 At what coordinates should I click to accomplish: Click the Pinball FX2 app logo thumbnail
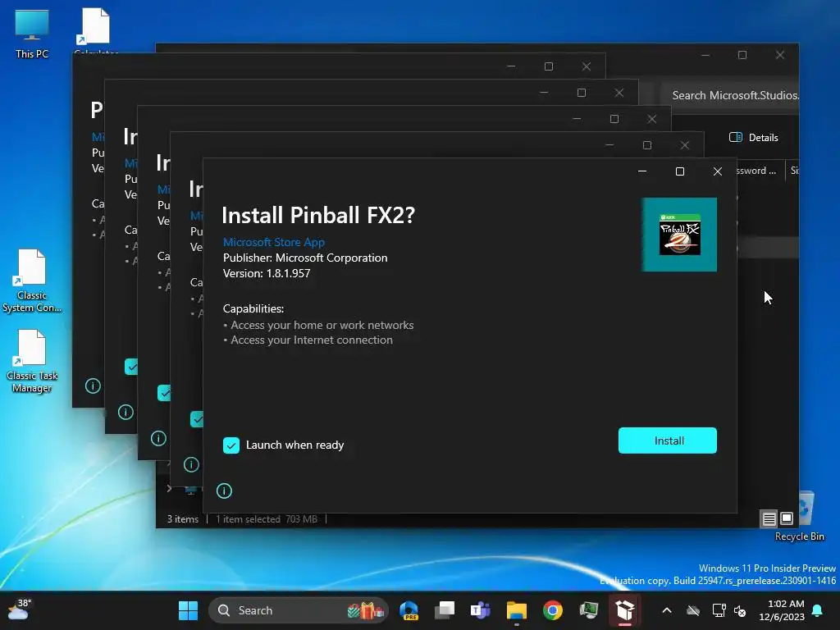[x=679, y=235]
